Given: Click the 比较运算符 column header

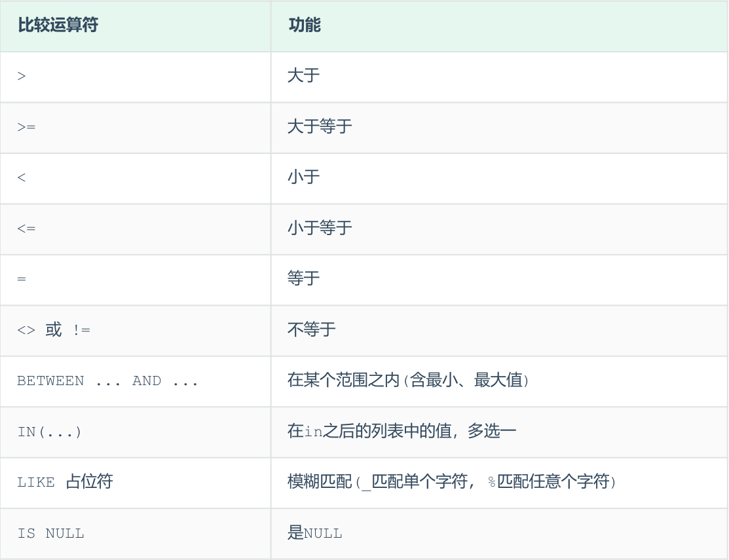Looking at the screenshot, I should pos(58,26).
